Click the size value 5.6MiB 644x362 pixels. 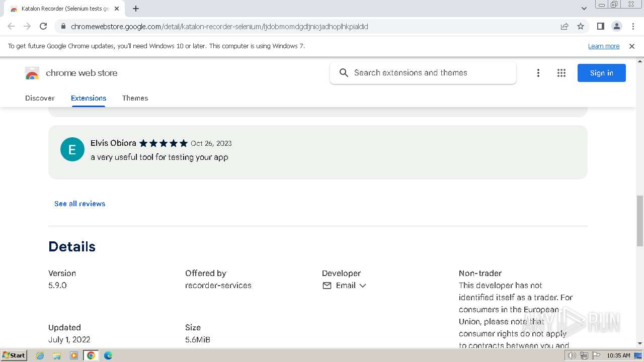(198, 340)
